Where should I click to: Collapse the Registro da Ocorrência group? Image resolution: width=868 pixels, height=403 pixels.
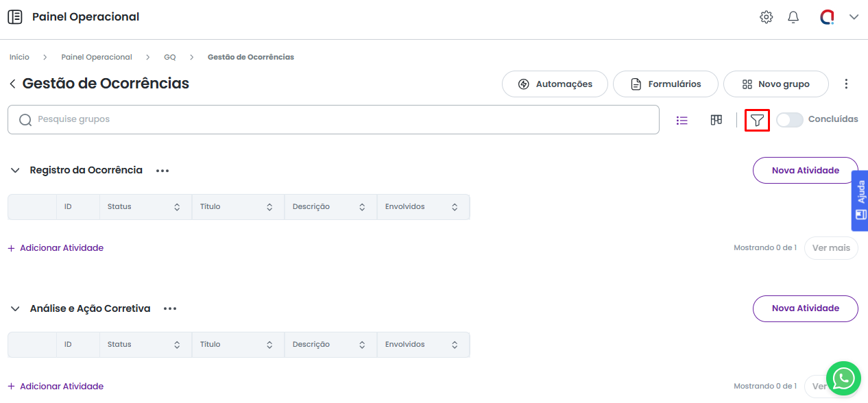pos(15,171)
